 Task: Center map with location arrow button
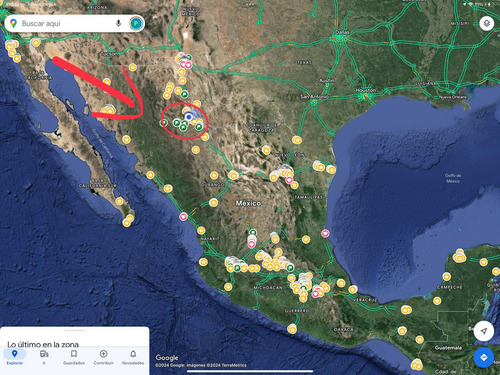[x=484, y=331]
